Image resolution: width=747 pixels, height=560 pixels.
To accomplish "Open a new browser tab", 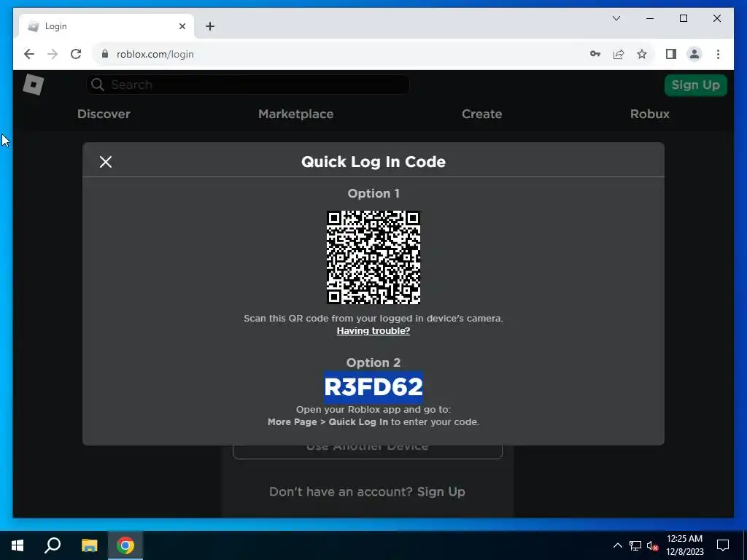I will click(210, 26).
